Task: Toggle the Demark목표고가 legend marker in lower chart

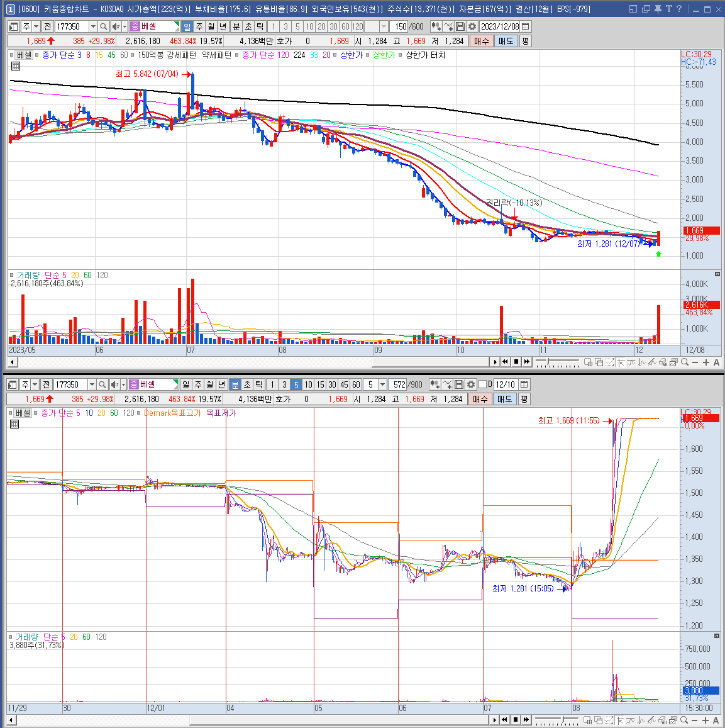Action: (x=138, y=413)
